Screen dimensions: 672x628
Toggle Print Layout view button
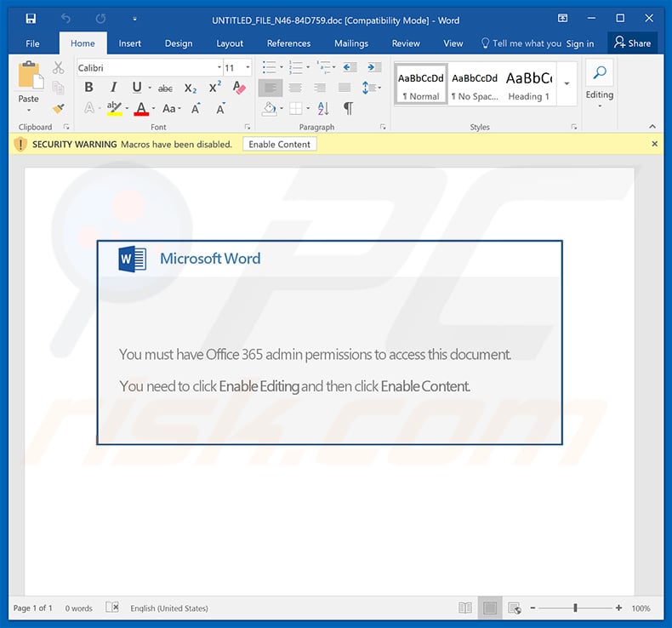click(490, 608)
